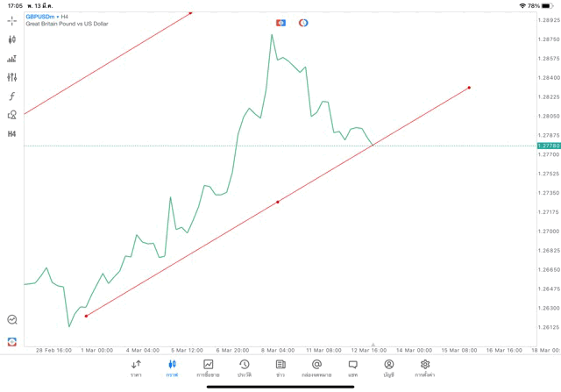Open the drawing objects shapes tool

12,115
